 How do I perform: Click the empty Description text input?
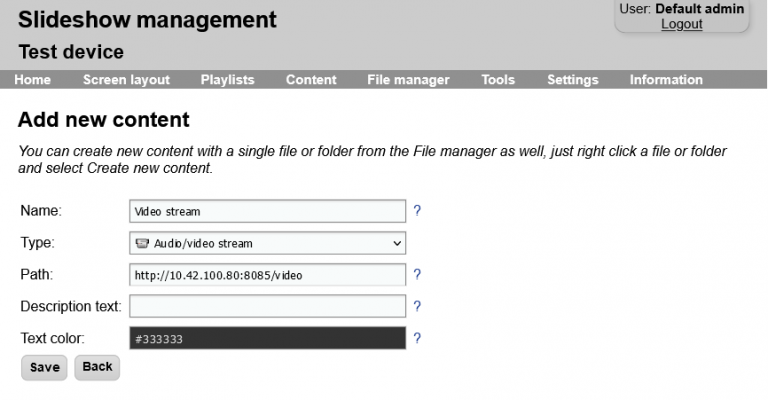(267, 306)
